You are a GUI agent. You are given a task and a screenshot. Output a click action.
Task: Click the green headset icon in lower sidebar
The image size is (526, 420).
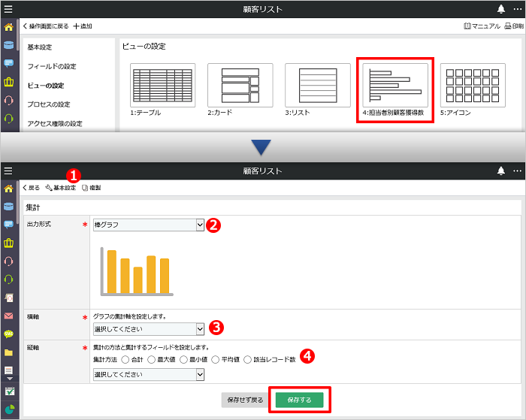(9, 279)
